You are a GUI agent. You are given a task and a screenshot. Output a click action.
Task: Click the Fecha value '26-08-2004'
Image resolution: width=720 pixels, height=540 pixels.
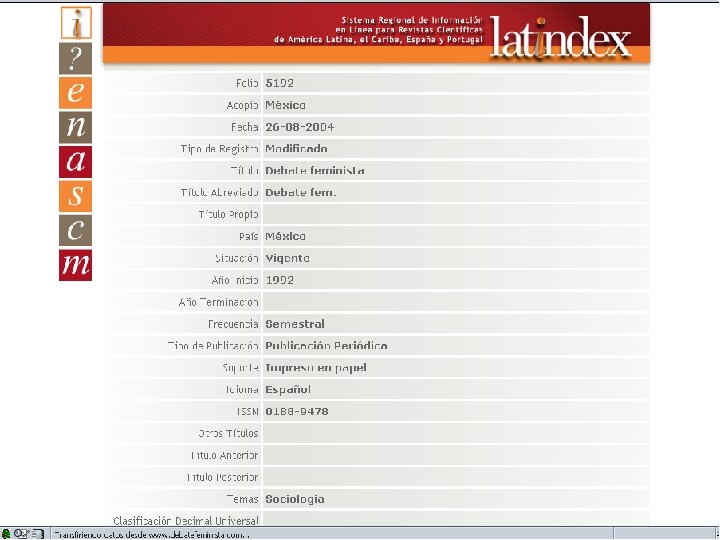click(x=299, y=127)
